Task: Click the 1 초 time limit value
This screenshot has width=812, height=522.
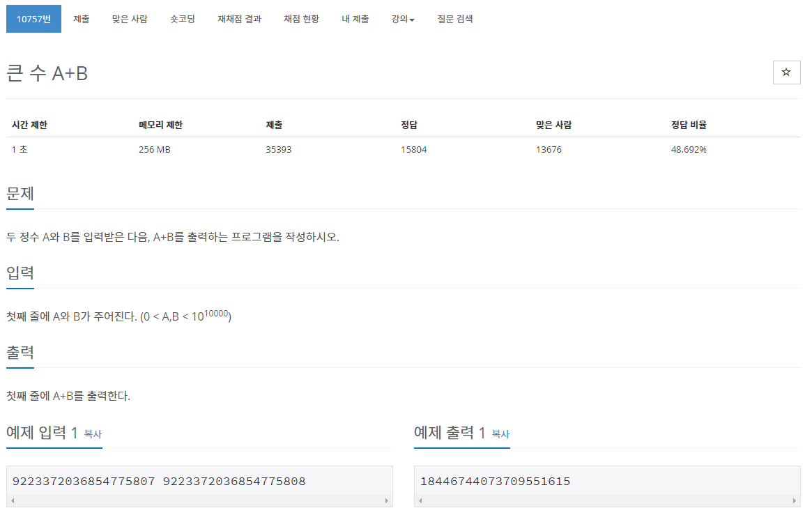Action: pos(20,150)
